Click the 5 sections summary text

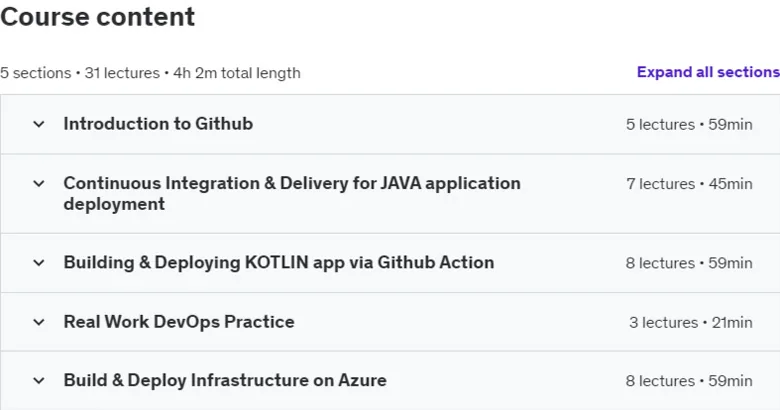35,73
